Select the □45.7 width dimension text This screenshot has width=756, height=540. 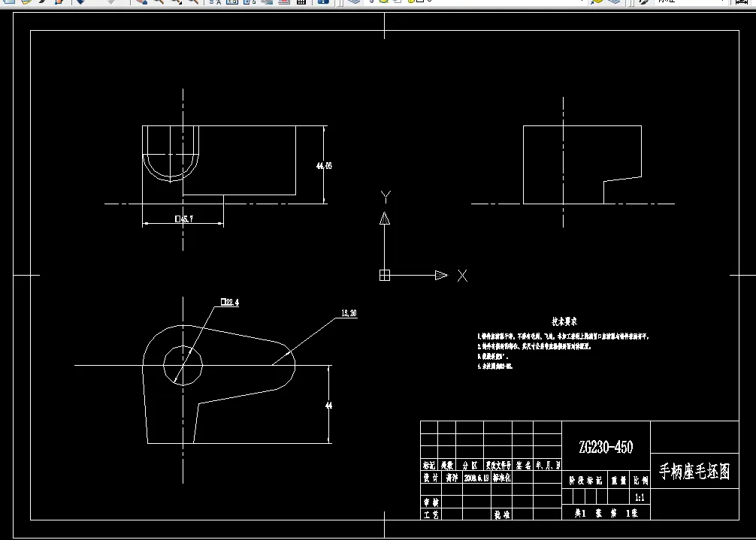184,219
